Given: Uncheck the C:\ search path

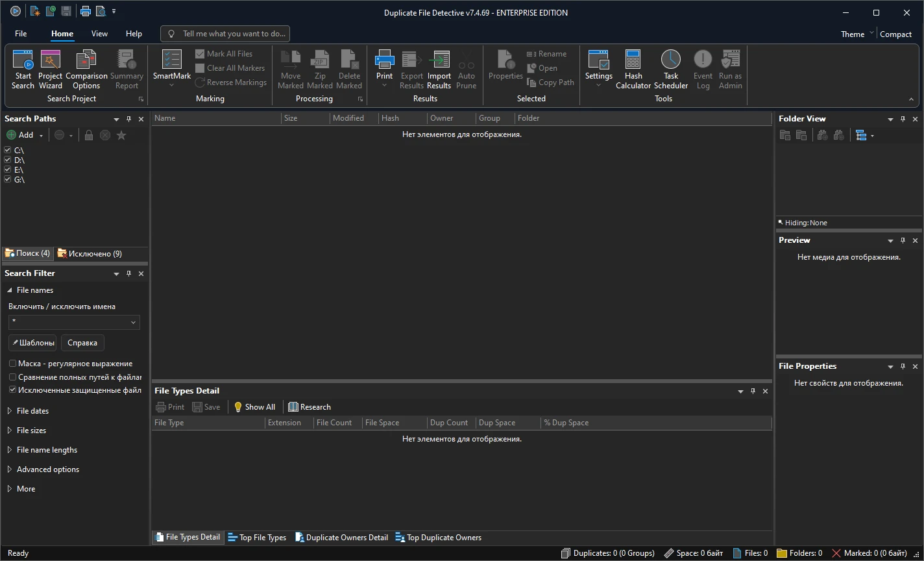Looking at the screenshot, I should point(8,150).
